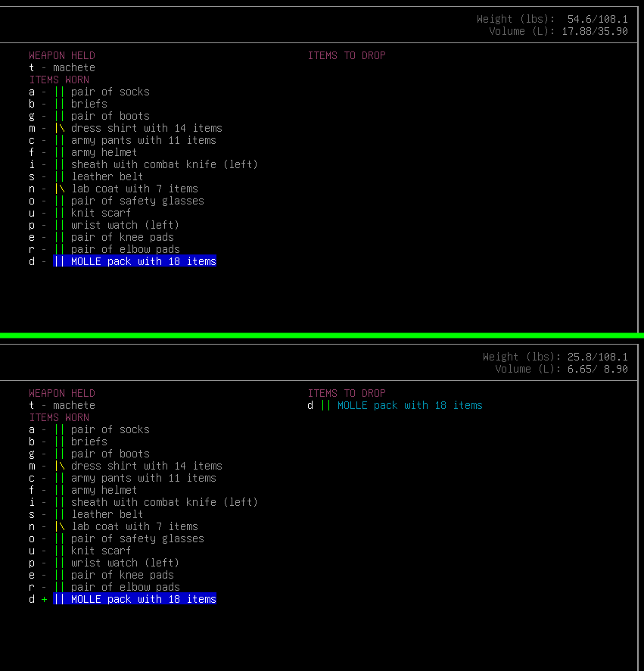Click empty 'ITEMS TO DROP' header upper screen
Image resolution: width=644 pixels, height=671 pixels.
(347, 55)
